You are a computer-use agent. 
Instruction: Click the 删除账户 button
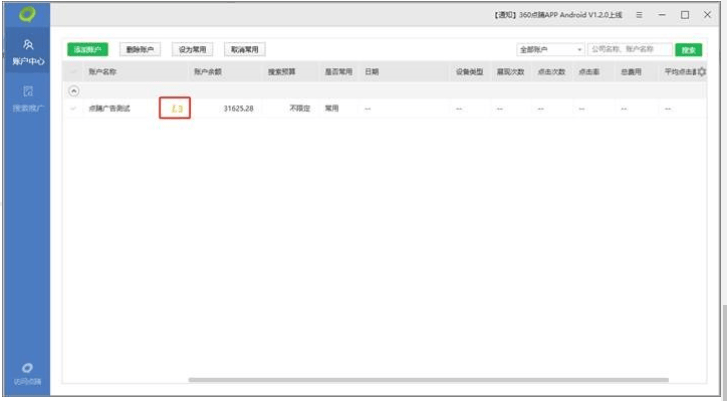tap(140, 50)
